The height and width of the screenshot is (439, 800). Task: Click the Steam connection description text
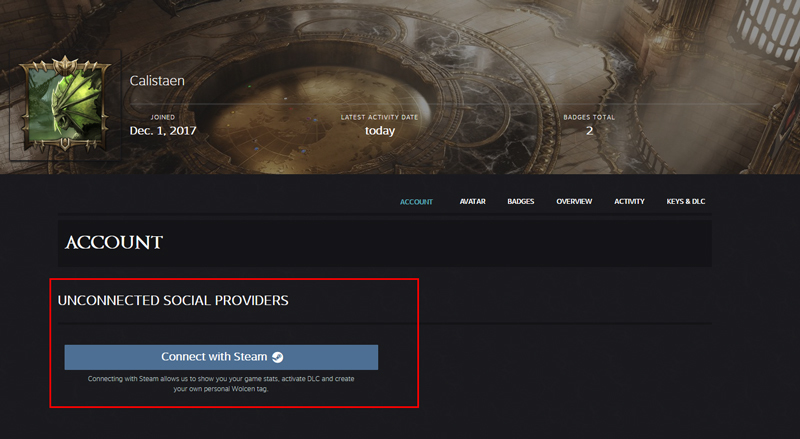(221, 383)
